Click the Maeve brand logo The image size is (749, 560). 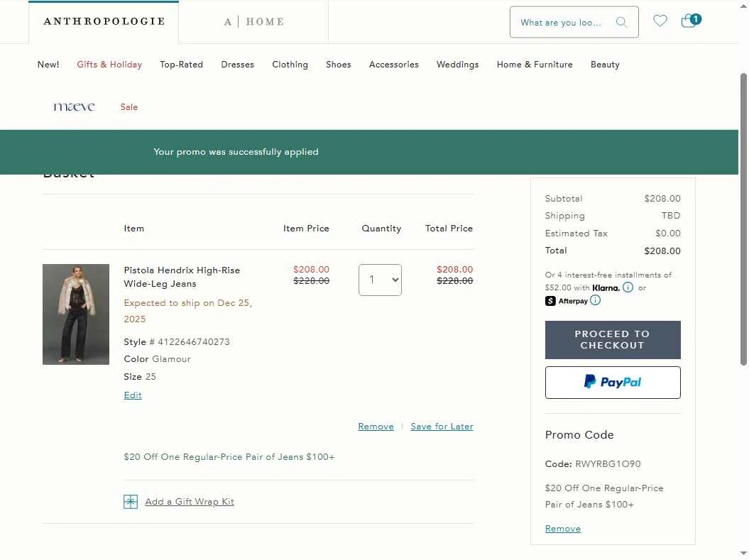[x=74, y=106]
